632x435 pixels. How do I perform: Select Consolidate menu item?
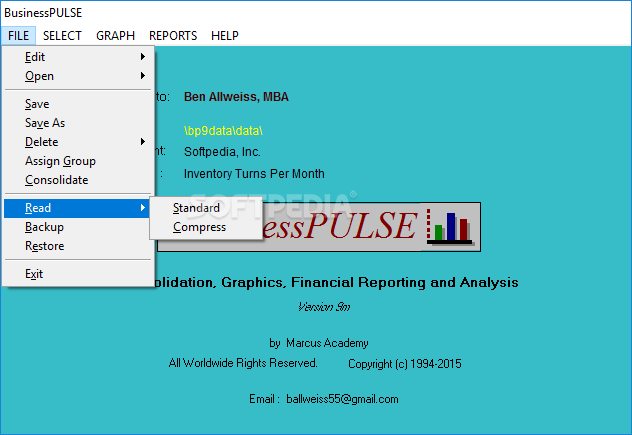(x=77, y=180)
